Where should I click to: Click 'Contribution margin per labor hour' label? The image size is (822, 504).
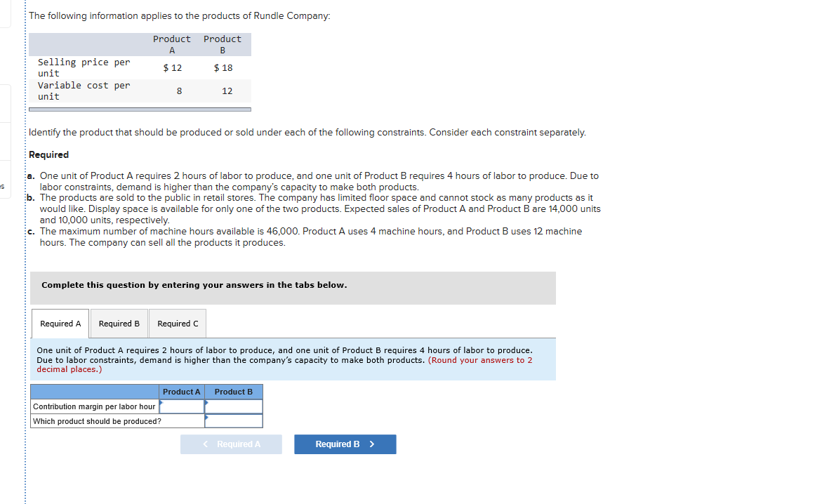(x=94, y=406)
